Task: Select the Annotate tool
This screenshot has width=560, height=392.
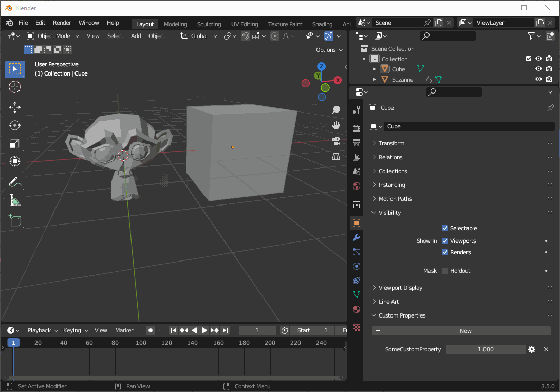Action: [15, 182]
